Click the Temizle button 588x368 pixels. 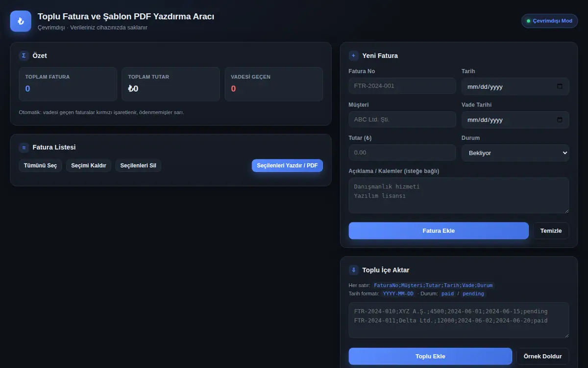pos(551,231)
